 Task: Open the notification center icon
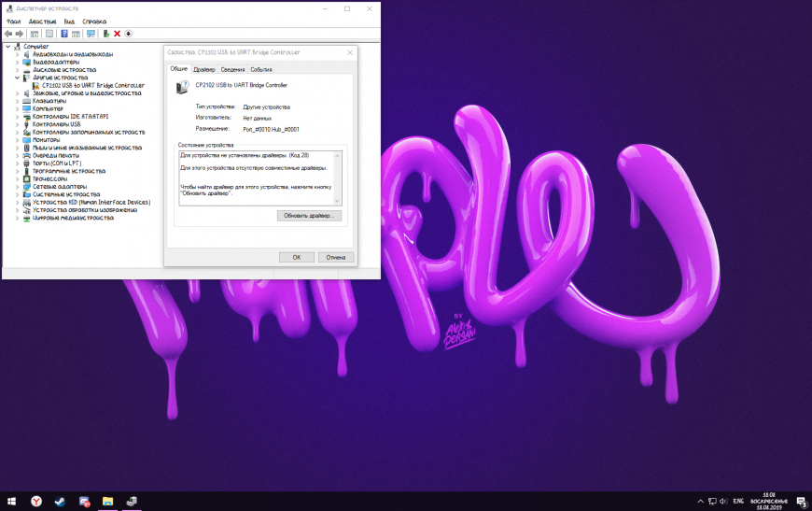pos(802,501)
